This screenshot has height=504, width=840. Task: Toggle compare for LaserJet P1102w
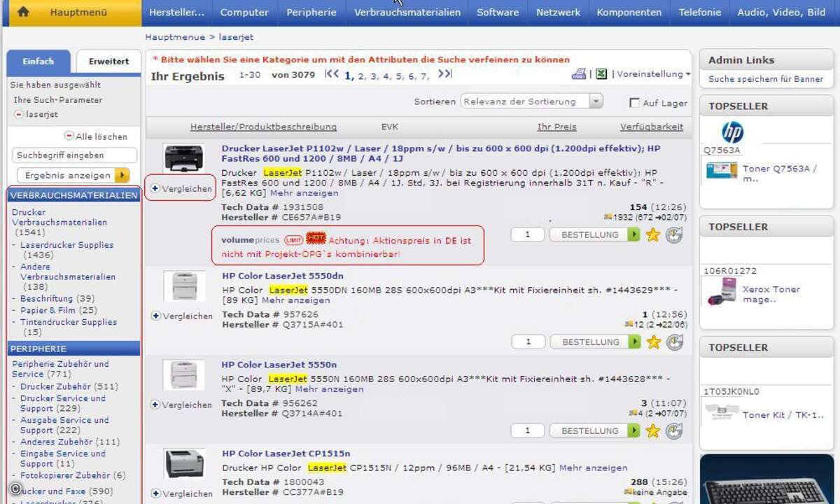pyautogui.click(x=155, y=188)
